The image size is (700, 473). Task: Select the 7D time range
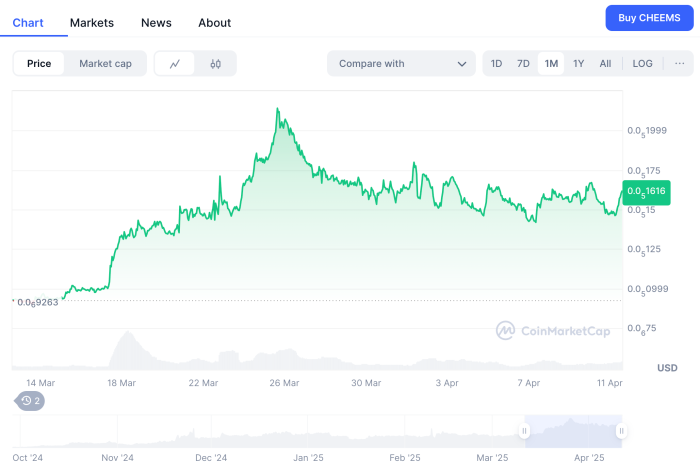523,64
